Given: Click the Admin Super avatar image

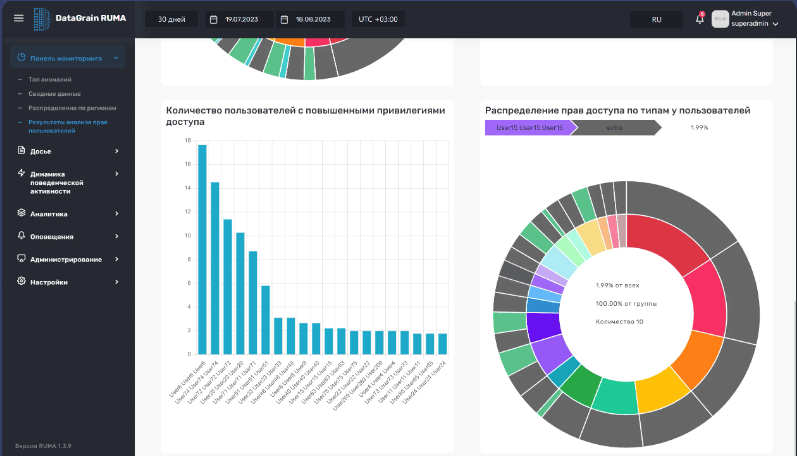Looking at the screenshot, I should (720, 19).
